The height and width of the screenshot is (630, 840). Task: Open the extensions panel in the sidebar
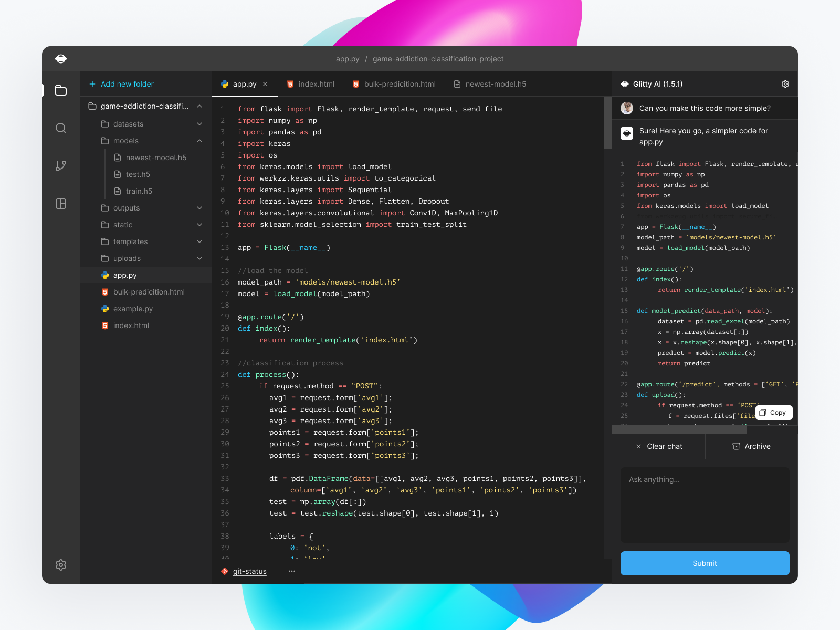[61, 204]
